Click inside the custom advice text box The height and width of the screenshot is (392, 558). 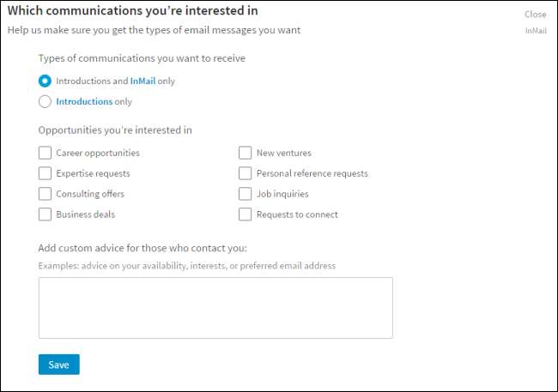click(215, 307)
